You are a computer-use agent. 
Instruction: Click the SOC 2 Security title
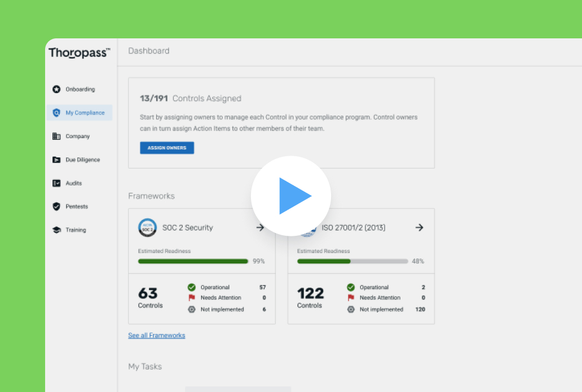click(187, 227)
